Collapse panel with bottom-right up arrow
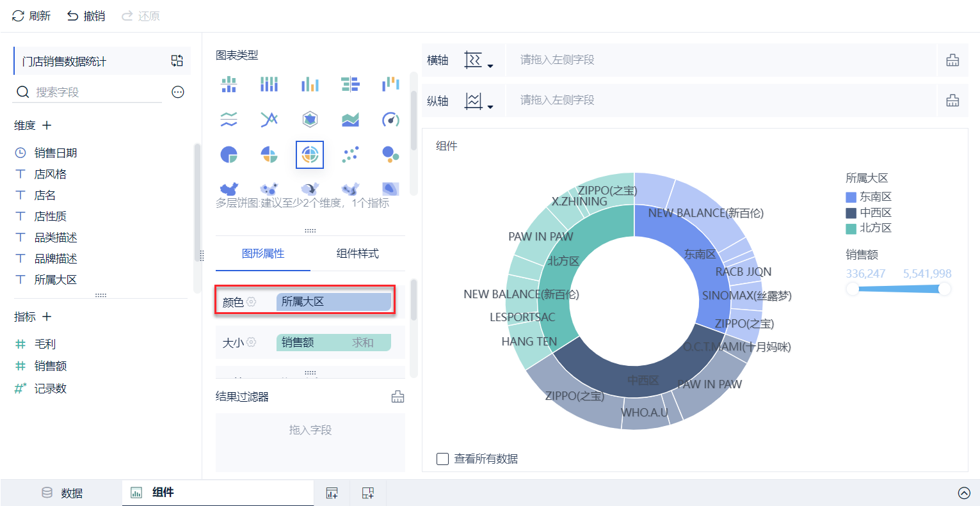The image size is (980, 506). pyautogui.click(x=964, y=493)
